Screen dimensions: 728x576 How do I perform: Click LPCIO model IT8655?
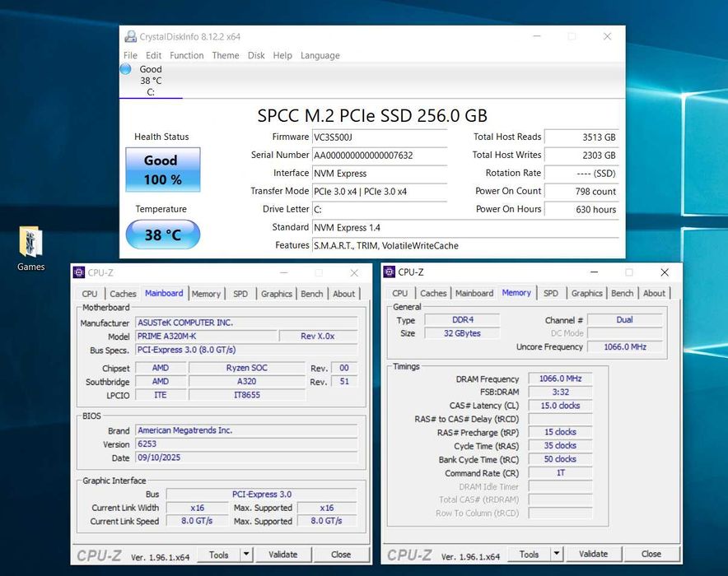247,395
